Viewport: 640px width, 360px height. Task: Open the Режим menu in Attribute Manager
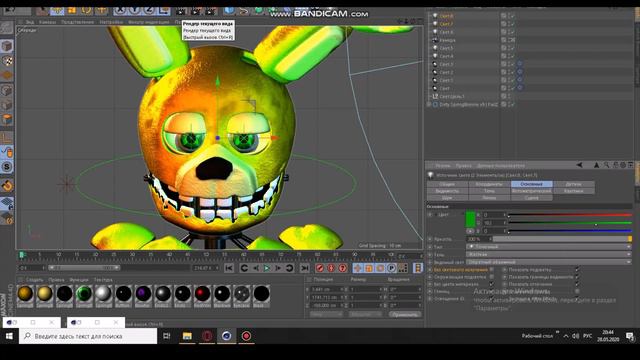click(442, 166)
